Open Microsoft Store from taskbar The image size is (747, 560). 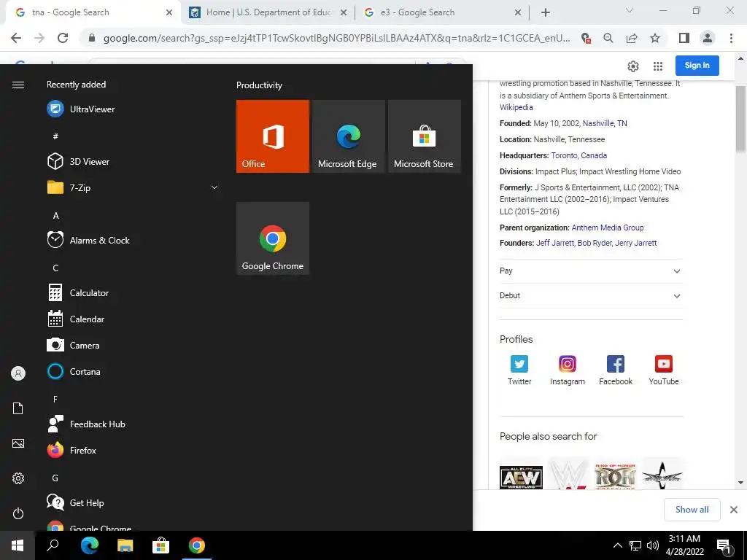point(160,545)
